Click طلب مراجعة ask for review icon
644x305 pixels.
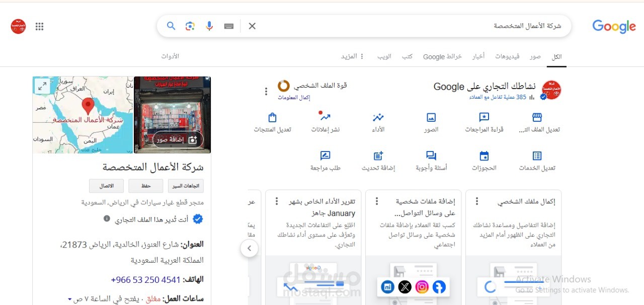pyautogui.click(x=326, y=156)
